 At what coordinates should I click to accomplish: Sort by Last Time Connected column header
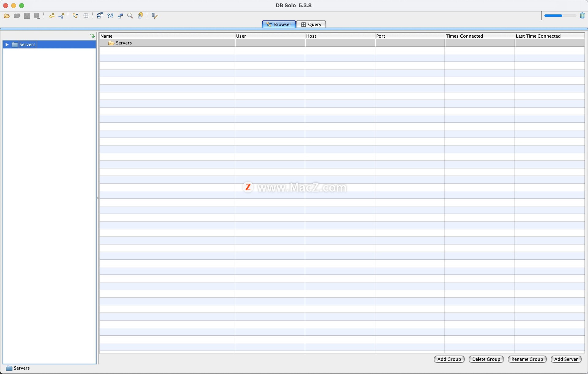coord(550,36)
